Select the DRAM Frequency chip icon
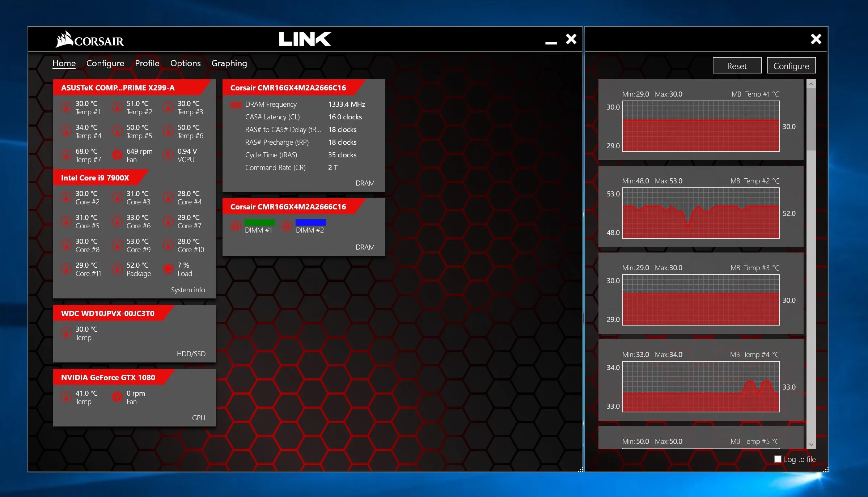Screen dimensions: 868x497 (236, 105)
